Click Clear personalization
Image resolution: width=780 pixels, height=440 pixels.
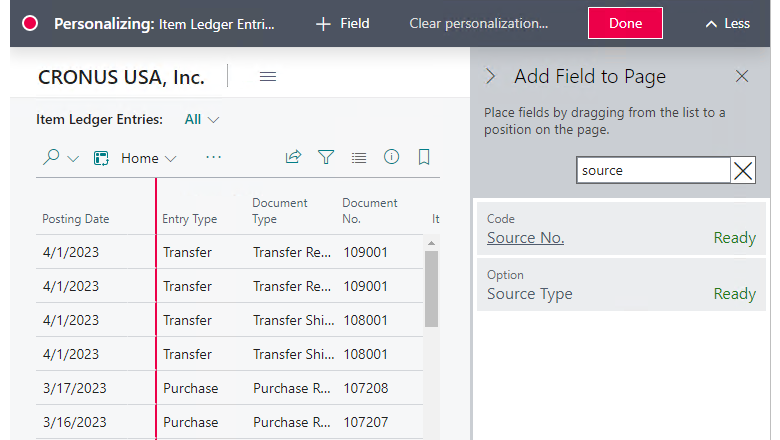[x=479, y=23]
